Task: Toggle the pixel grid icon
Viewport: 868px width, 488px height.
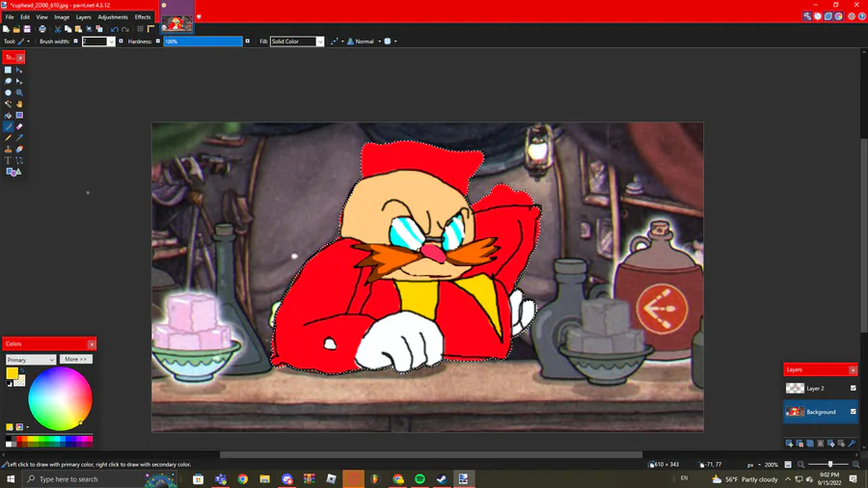Action: tap(141, 29)
